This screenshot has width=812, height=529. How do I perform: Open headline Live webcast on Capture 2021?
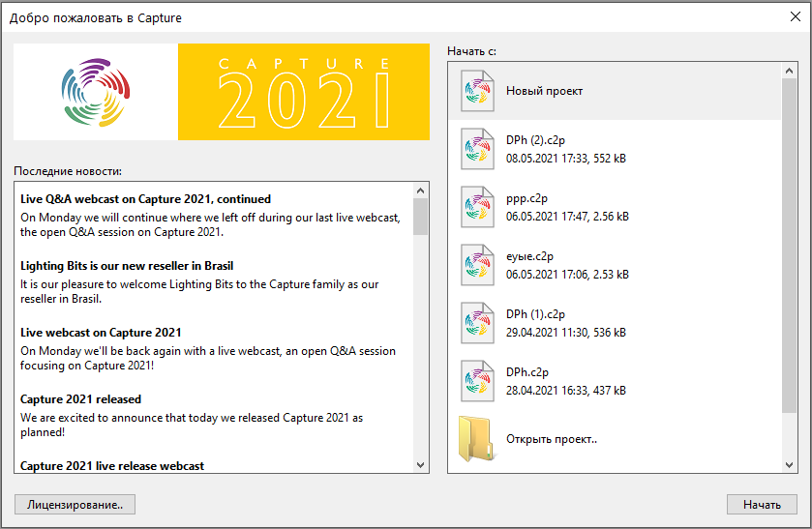click(101, 333)
